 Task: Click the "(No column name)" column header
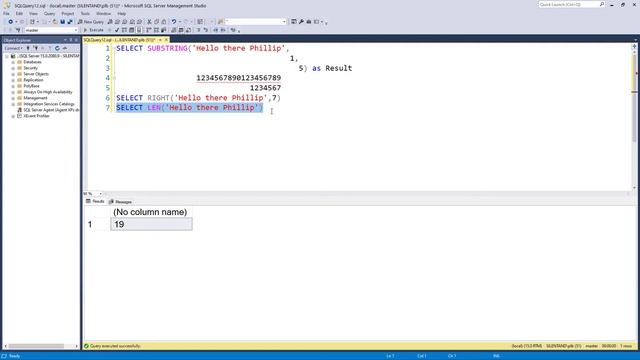pos(150,212)
